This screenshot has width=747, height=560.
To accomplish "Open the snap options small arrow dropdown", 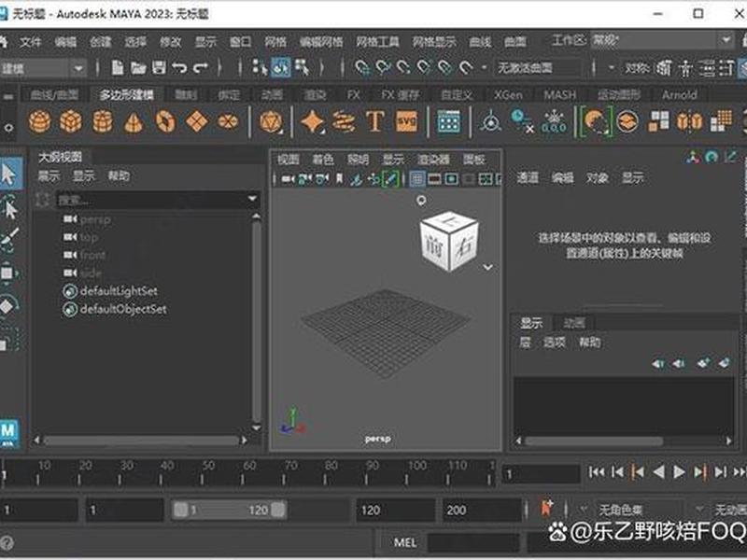I will (484, 68).
